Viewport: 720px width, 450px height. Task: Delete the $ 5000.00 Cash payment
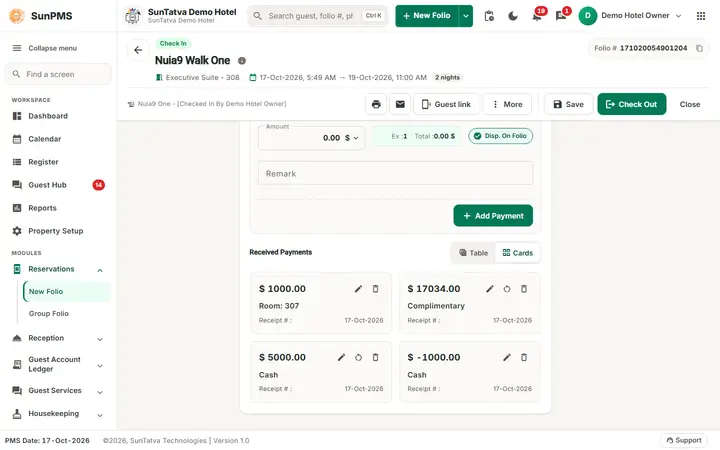375,357
